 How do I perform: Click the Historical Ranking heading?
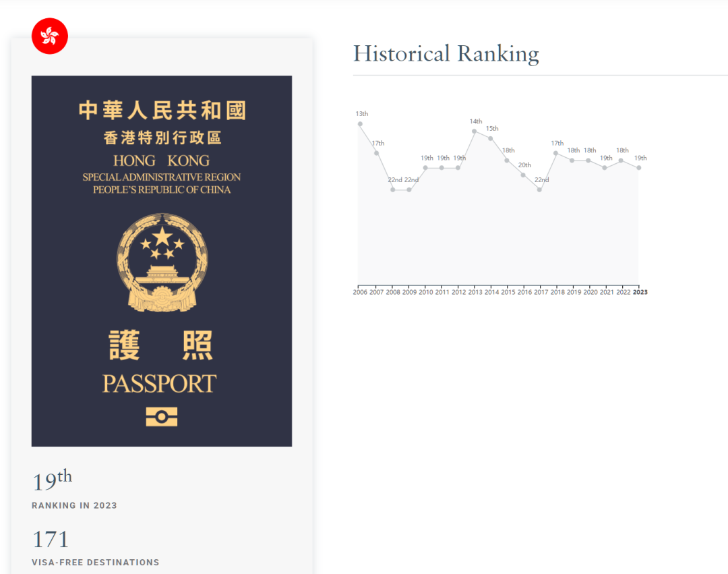(x=446, y=53)
